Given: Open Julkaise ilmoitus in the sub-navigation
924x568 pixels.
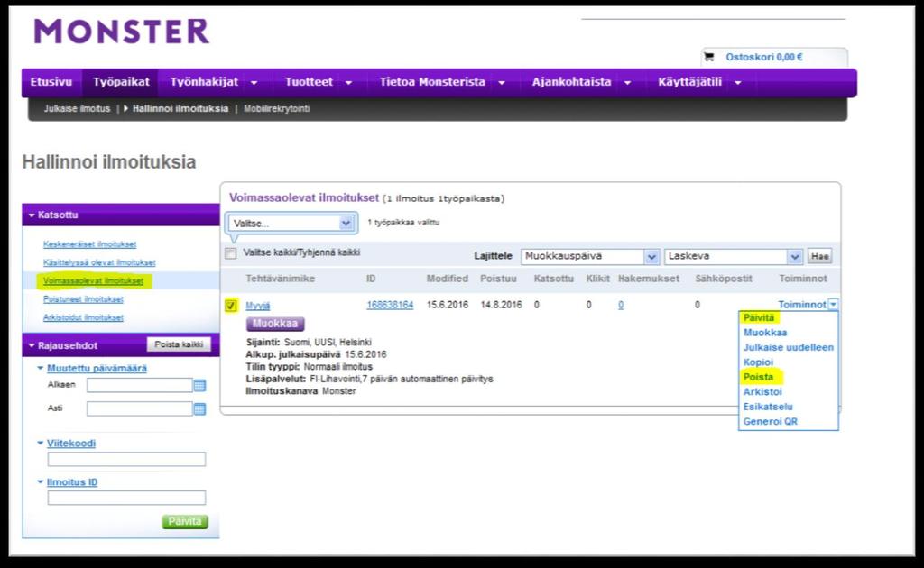Looking at the screenshot, I should [77, 109].
